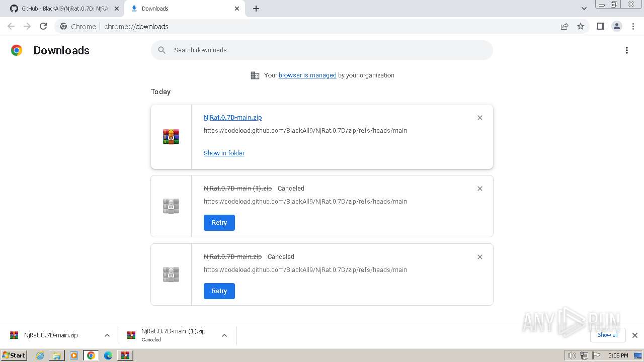Remove the last canceled NjRat.0.7D-main.zip entry
This screenshot has height=362, width=644.
pyautogui.click(x=480, y=257)
